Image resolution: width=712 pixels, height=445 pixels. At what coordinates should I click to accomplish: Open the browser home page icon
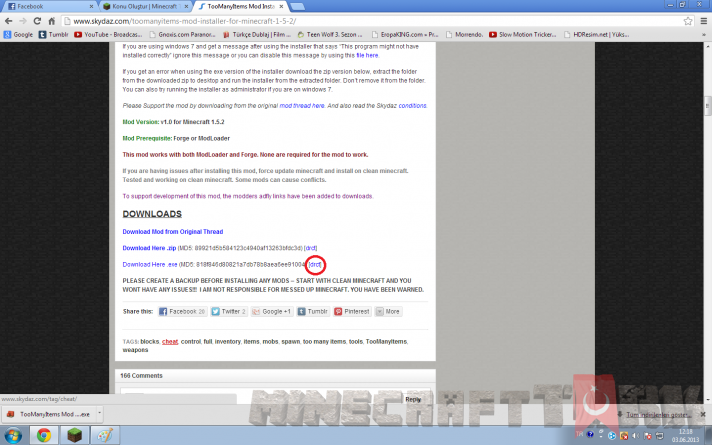[x=51, y=21]
